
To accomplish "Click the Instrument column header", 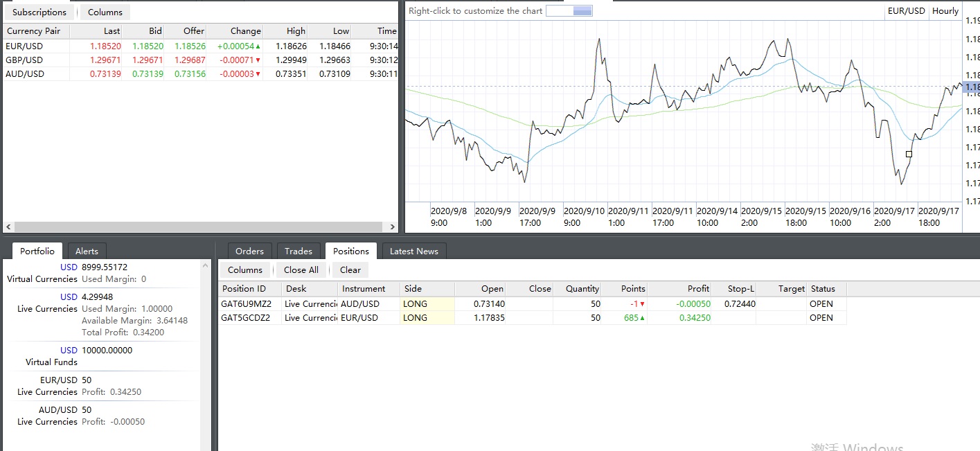I will pyautogui.click(x=368, y=289).
